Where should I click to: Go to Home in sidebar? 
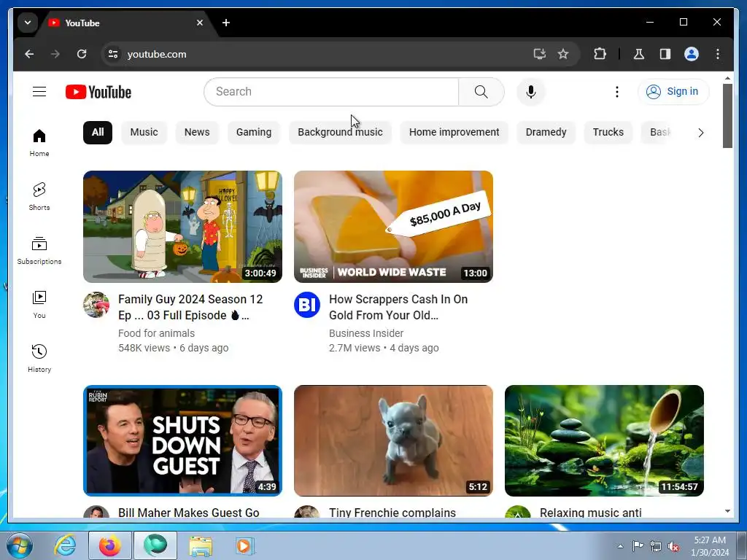(x=39, y=142)
